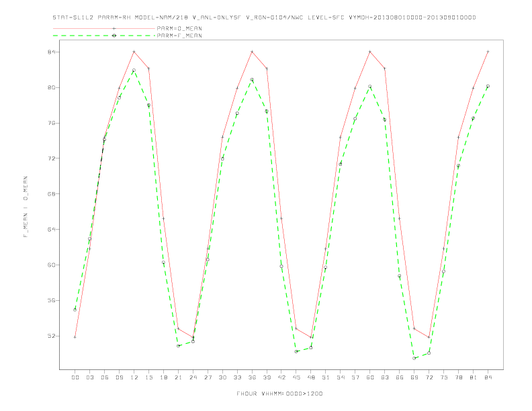Screen dimensions: 532x411
Task: Click the x-axis hour label 60
Action: coord(370,377)
